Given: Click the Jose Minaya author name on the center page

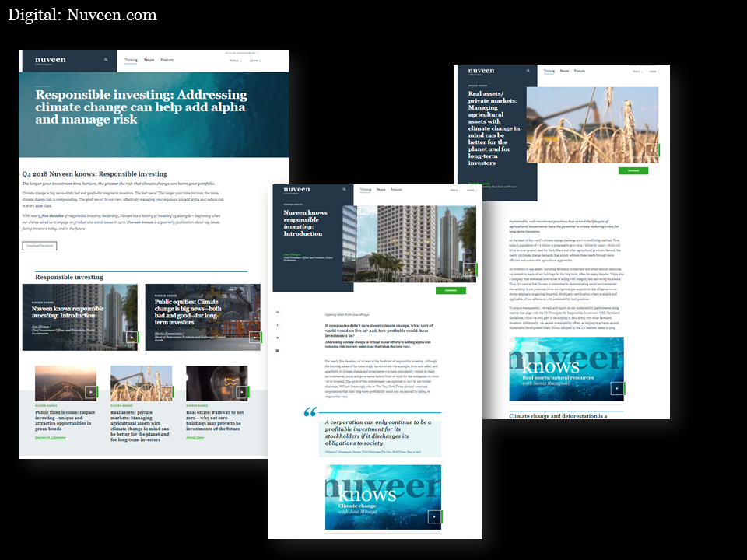Looking at the screenshot, I should [292, 255].
